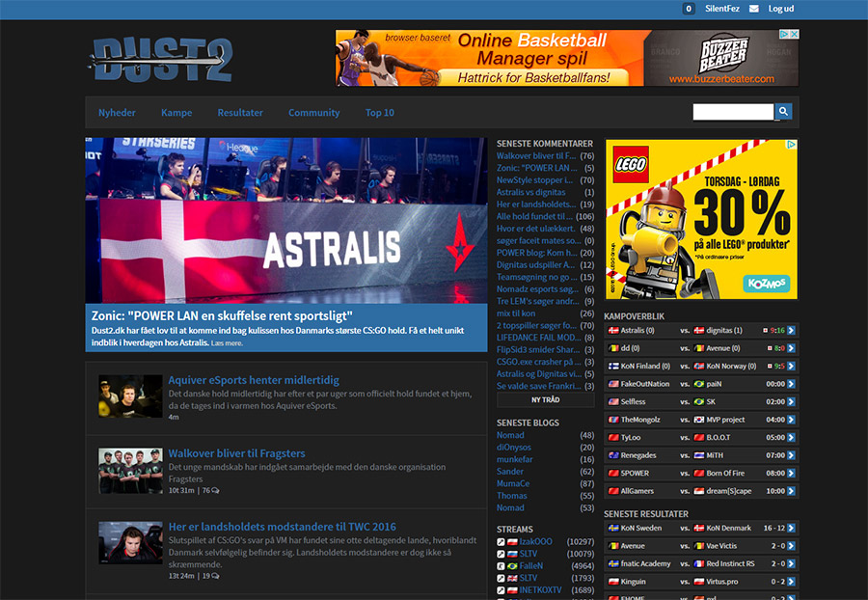Viewport: 868px width, 600px height.
Task: Open comment thread "LIFEDANCE FAIL MOD..."
Action: (538, 338)
